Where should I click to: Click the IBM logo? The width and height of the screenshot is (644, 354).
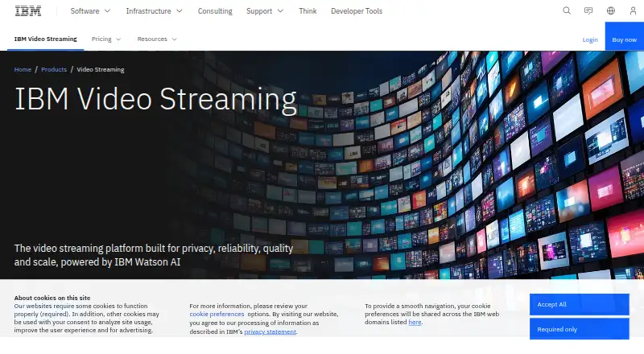(28, 11)
